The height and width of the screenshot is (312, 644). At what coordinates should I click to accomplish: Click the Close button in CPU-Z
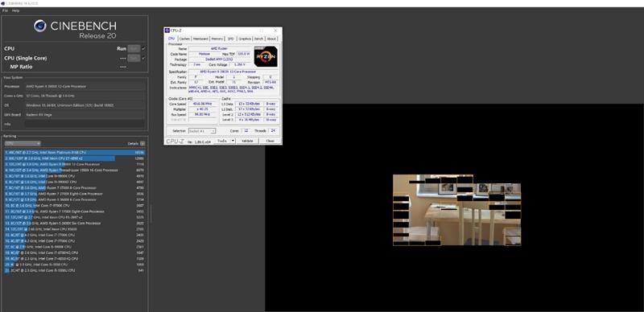click(x=270, y=141)
